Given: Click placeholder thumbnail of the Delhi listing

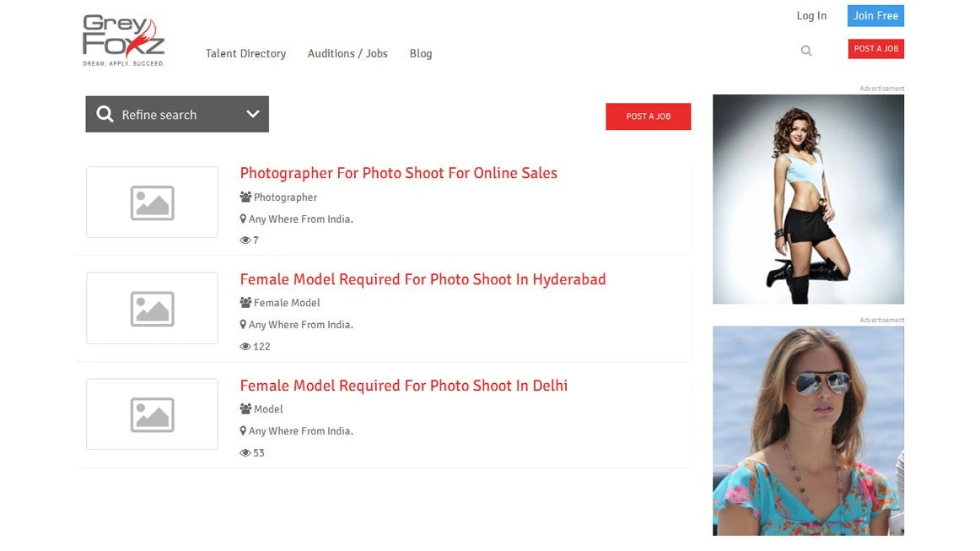Looking at the screenshot, I should [x=152, y=414].
